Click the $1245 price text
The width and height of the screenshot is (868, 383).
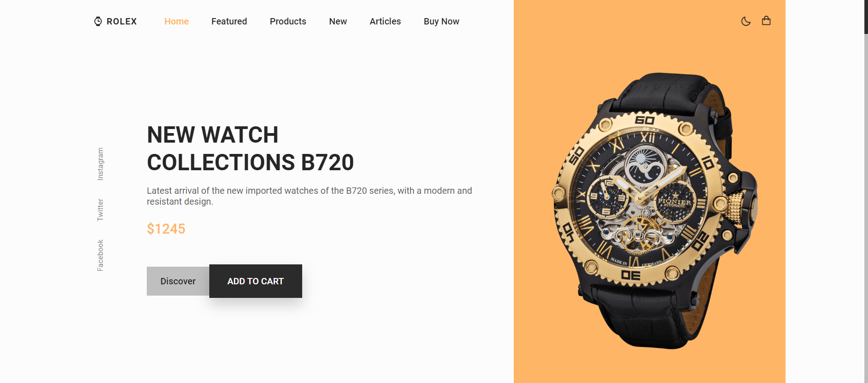(x=166, y=229)
